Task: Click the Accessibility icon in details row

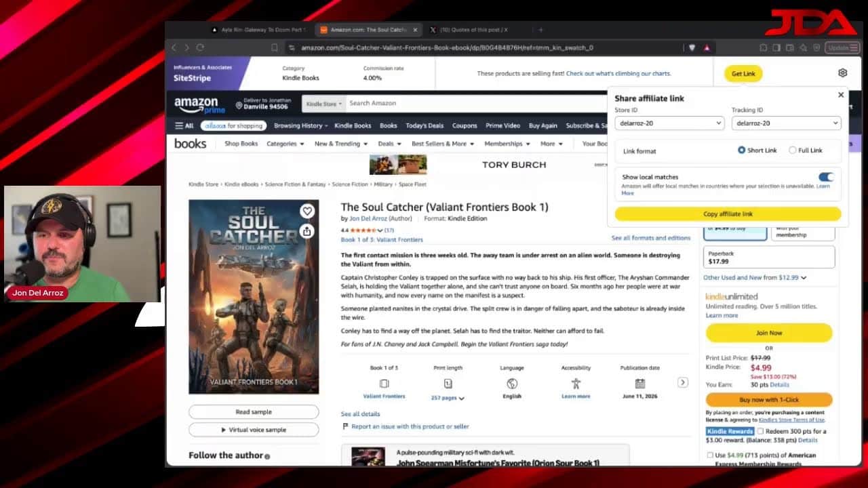Action: tap(576, 384)
